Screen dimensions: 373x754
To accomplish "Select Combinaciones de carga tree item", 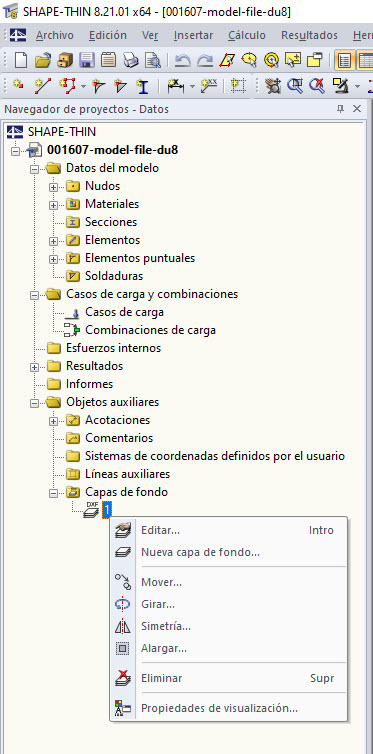I will 150,330.
